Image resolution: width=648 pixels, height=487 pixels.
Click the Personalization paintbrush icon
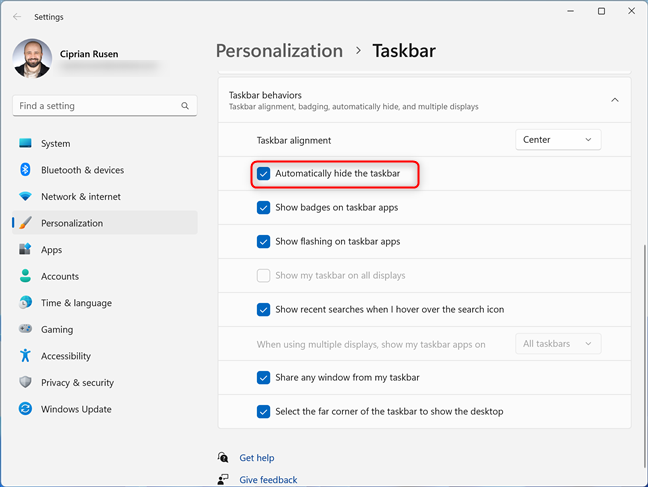(x=25, y=223)
